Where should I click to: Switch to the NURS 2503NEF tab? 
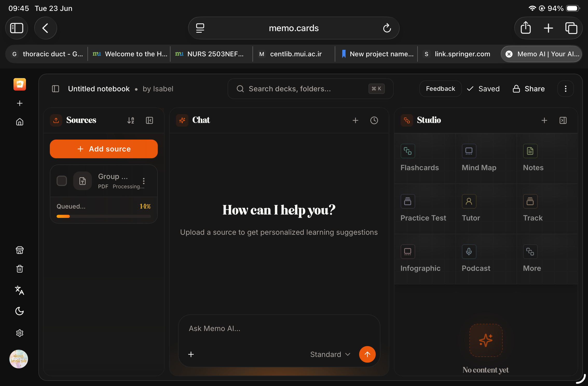[211, 54]
